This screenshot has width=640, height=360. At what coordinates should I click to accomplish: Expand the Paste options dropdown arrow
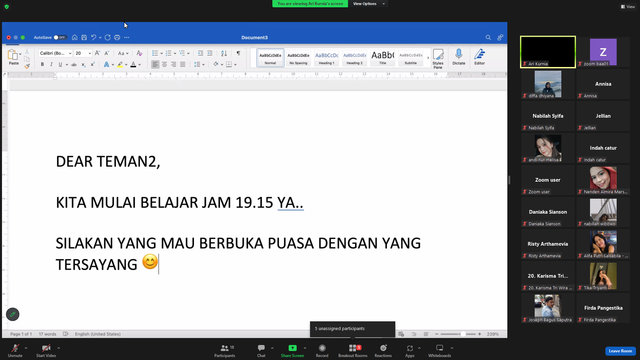click(20, 54)
